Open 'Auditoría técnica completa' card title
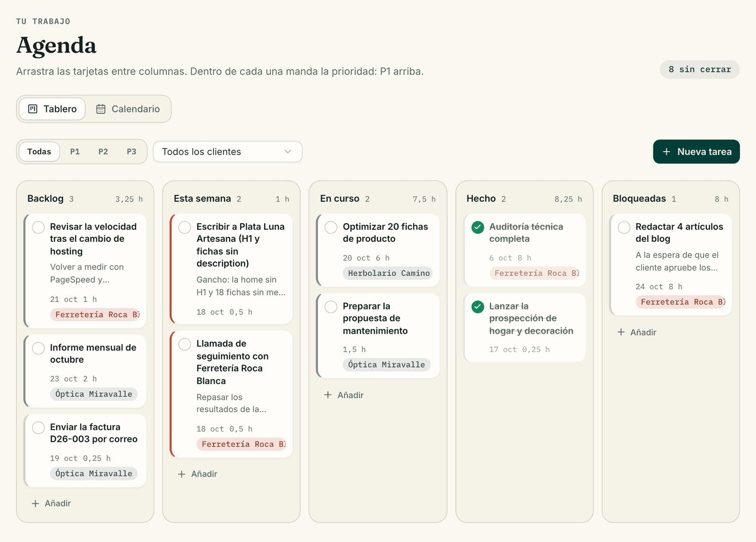 [x=526, y=232]
